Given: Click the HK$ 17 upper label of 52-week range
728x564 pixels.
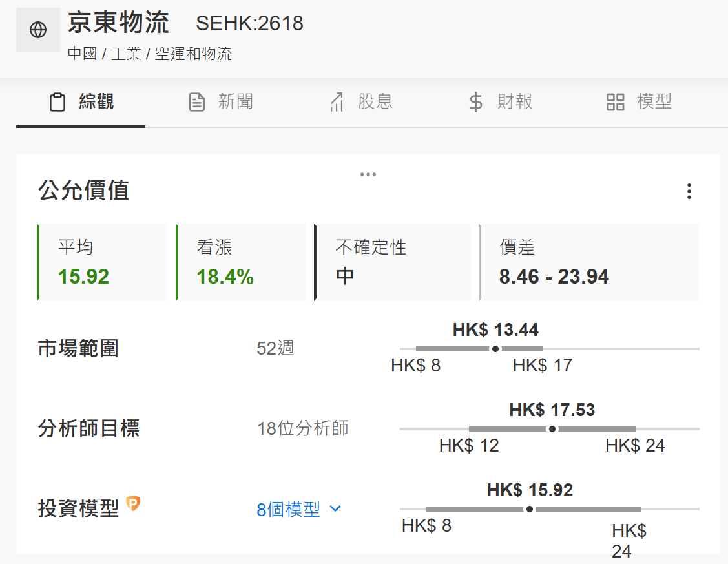Looking at the screenshot, I should coord(543,366).
